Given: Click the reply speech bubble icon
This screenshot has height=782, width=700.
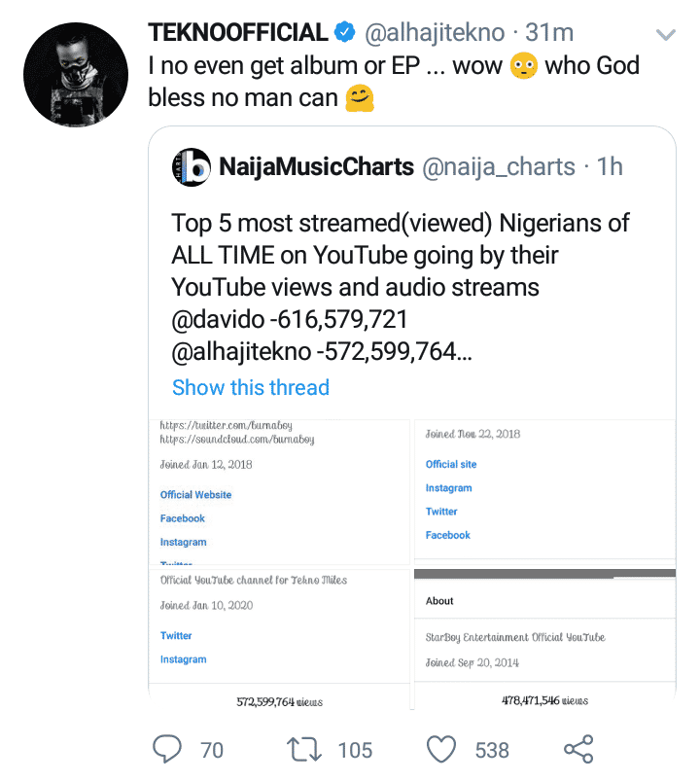Looking at the screenshot, I should pos(168,749).
